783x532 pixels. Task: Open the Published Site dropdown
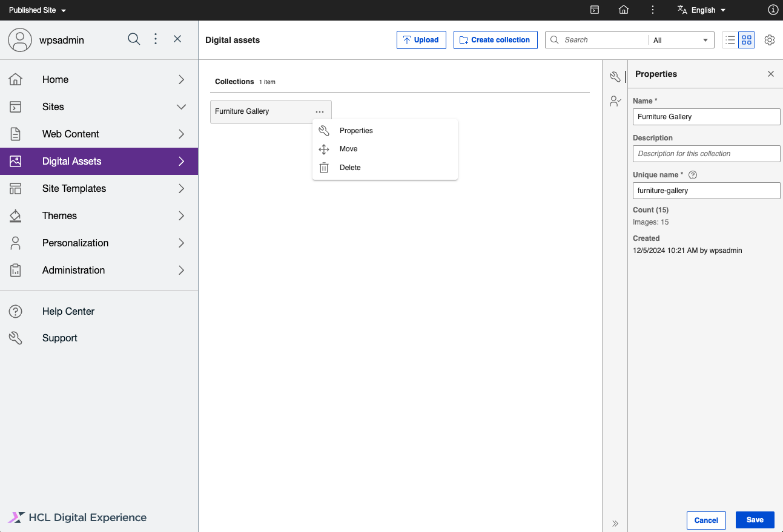pyautogui.click(x=38, y=10)
